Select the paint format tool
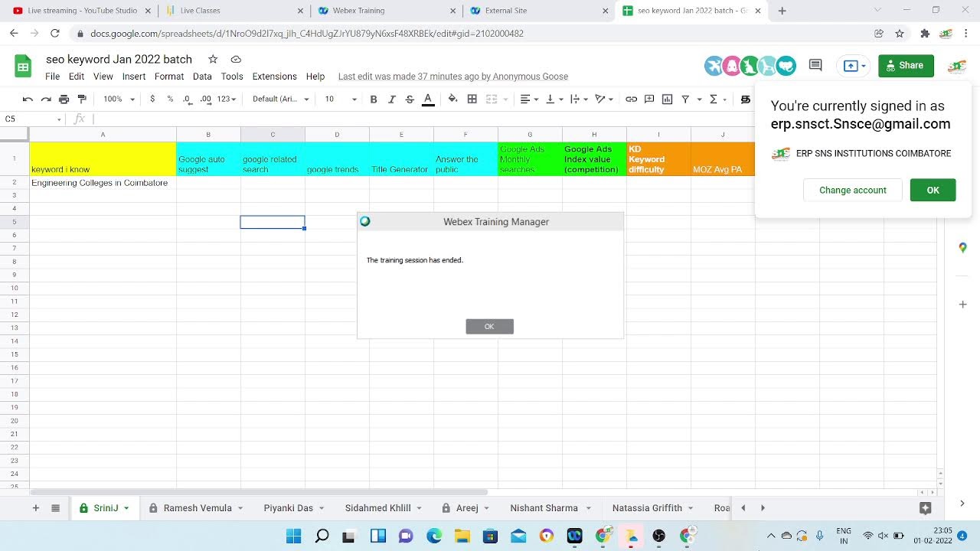Image resolution: width=980 pixels, height=551 pixels. pos(82,99)
